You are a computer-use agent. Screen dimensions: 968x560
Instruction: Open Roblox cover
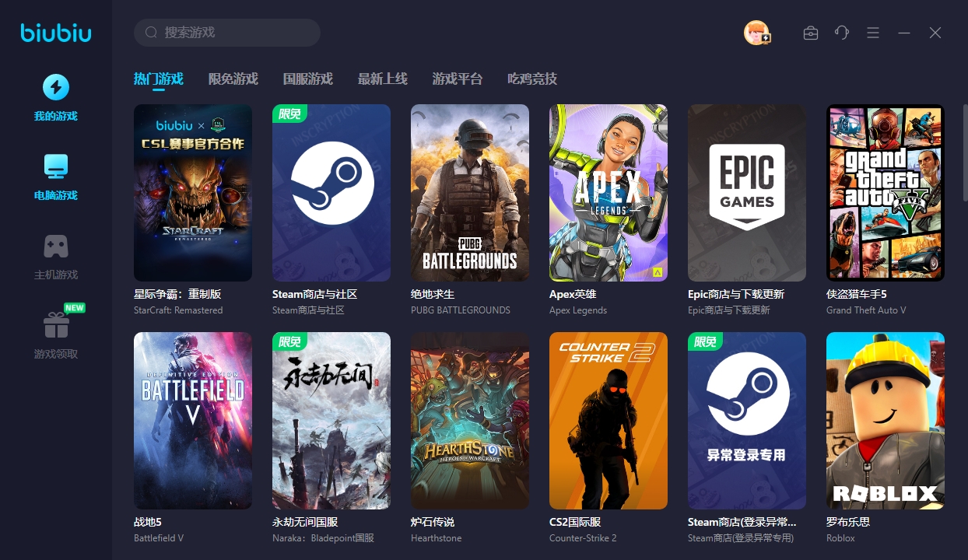886,421
